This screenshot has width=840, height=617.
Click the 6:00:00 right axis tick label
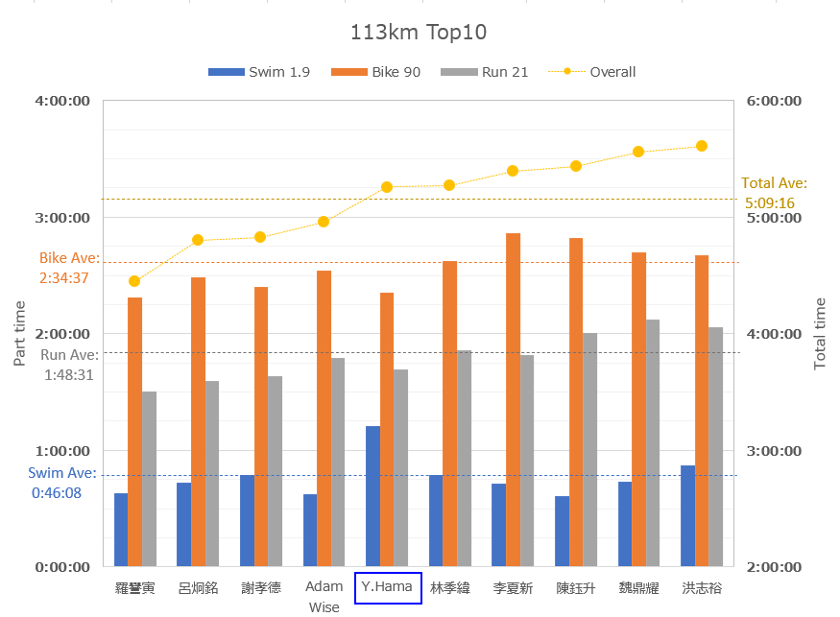774,101
